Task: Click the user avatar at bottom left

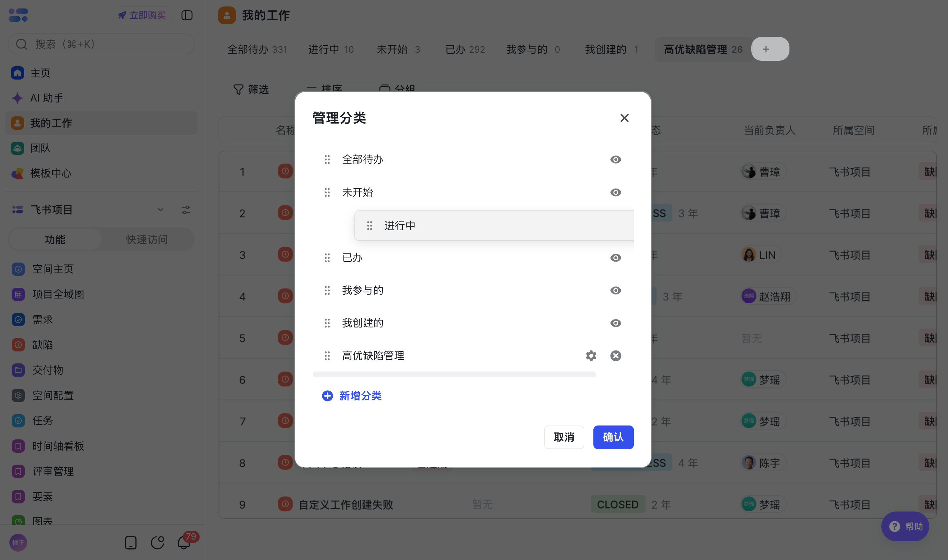Action: click(18, 543)
